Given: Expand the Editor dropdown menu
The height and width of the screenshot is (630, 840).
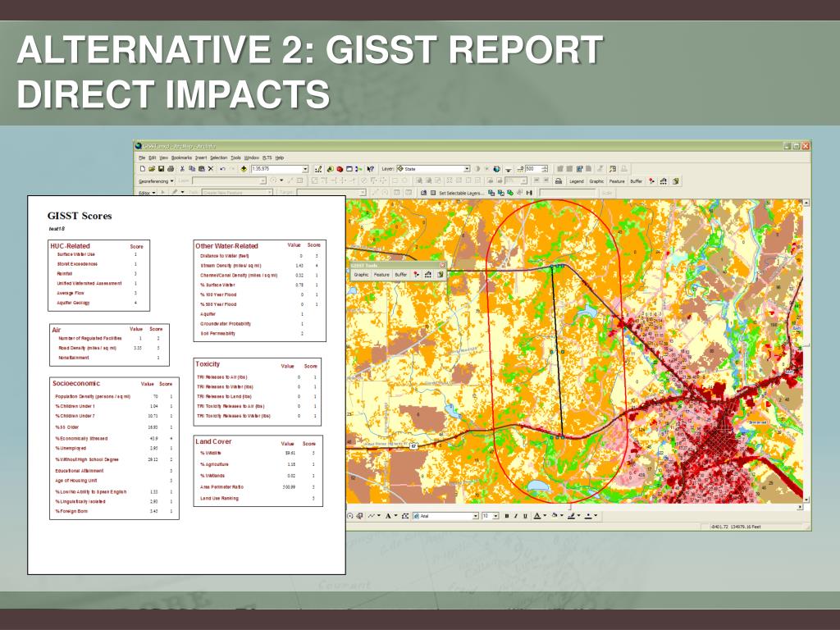Looking at the screenshot, I should point(148,192).
